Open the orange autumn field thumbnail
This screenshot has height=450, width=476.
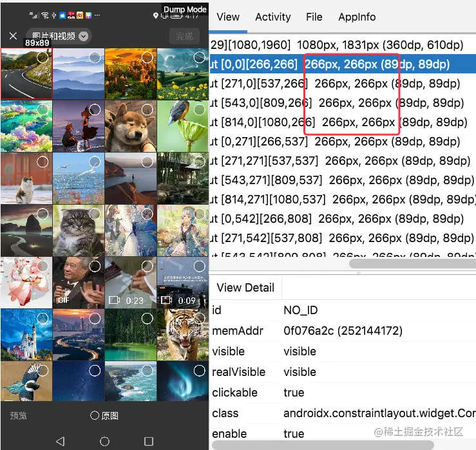pos(131,74)
